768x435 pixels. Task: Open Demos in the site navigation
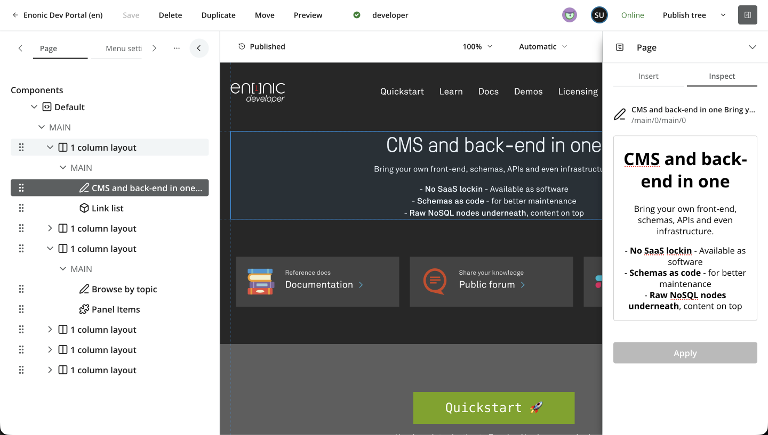point(528,92)
